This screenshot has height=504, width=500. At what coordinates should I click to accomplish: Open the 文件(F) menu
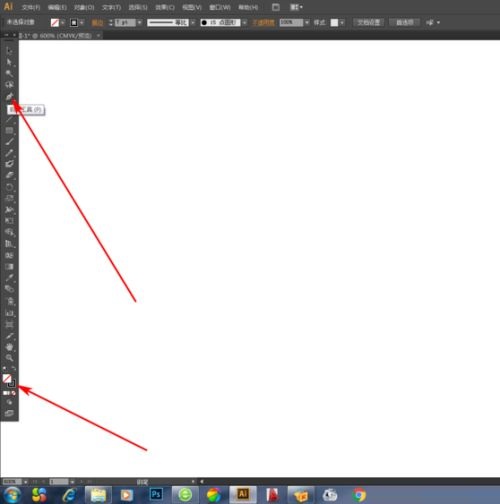click(x=31, y=7)
